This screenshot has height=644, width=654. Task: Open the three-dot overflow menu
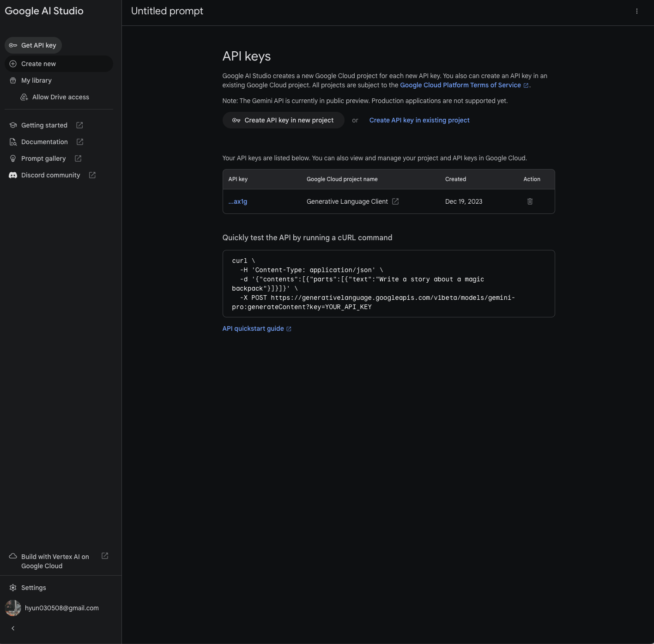[637, 11]
